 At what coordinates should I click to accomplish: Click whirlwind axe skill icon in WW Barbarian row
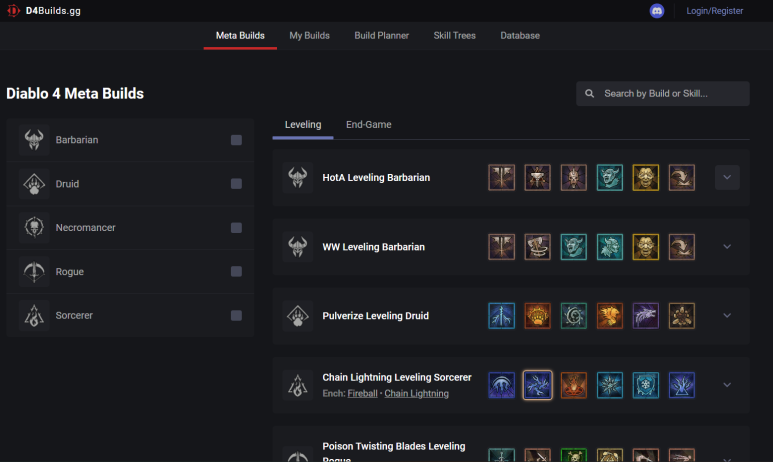coord(537,247)
